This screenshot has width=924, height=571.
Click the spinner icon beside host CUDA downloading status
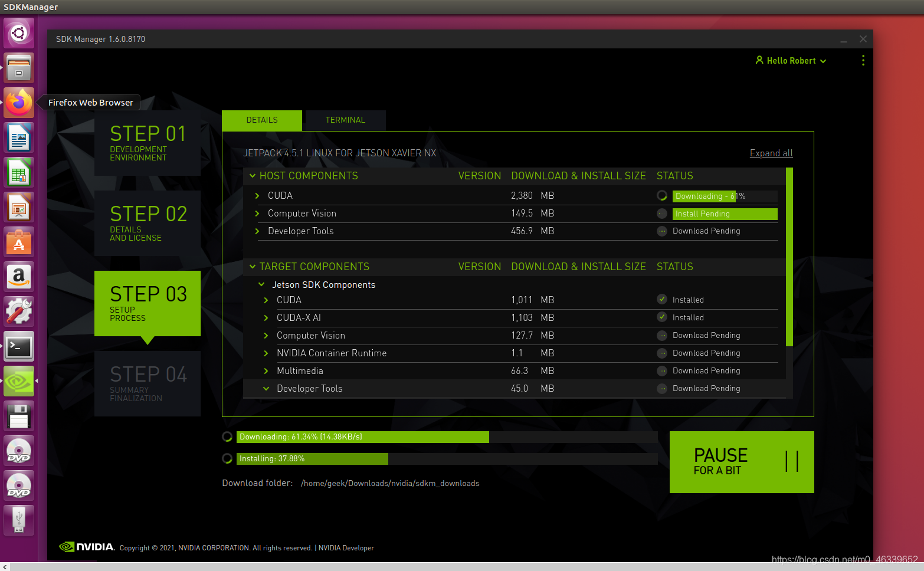[x=662, y=196]
